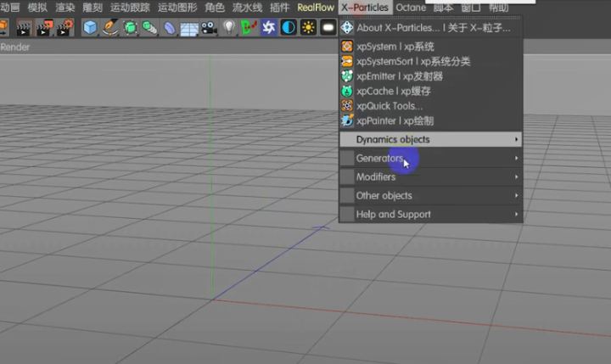Open the RealFlow menu

click(316, 8)
